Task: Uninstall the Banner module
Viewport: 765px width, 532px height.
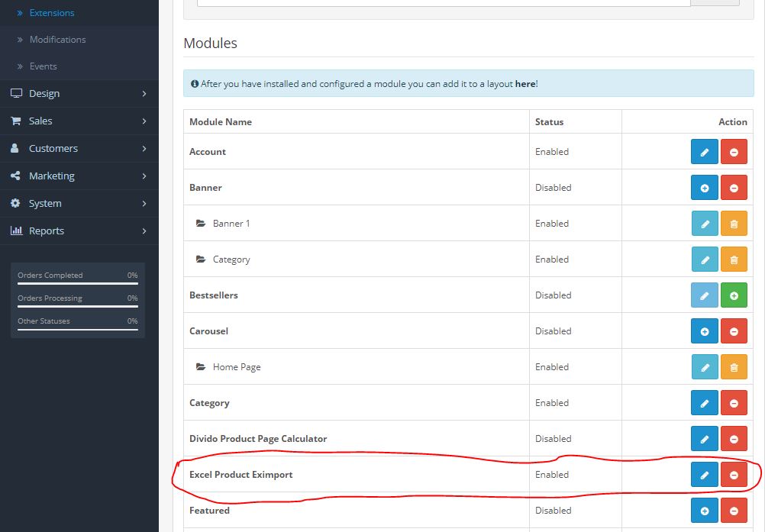Action: tap(733, 188)
